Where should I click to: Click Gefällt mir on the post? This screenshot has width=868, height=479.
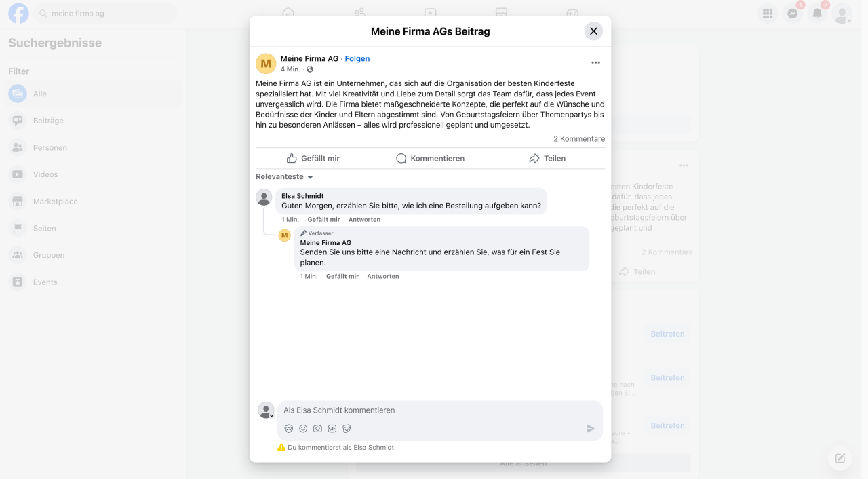(x=313, y=158)
